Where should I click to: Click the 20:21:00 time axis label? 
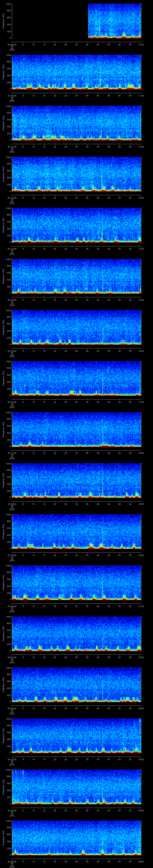[x=12, y=657]
